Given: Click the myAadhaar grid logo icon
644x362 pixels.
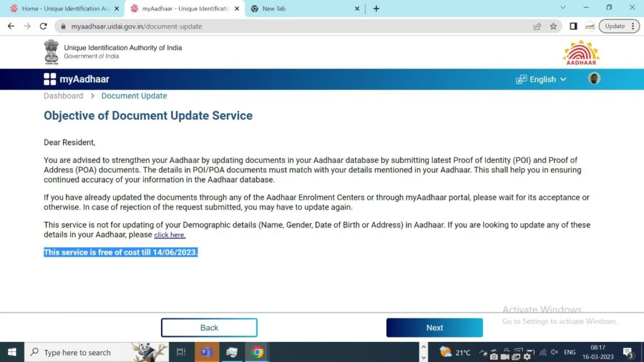Looking at the screenshot, I should coord(50,79).
